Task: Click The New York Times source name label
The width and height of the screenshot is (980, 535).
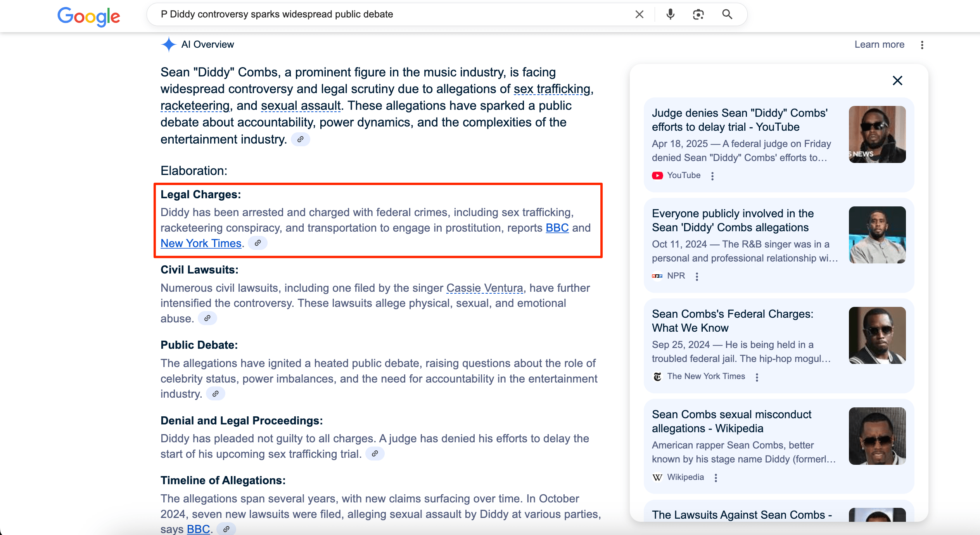Action: 706,376
